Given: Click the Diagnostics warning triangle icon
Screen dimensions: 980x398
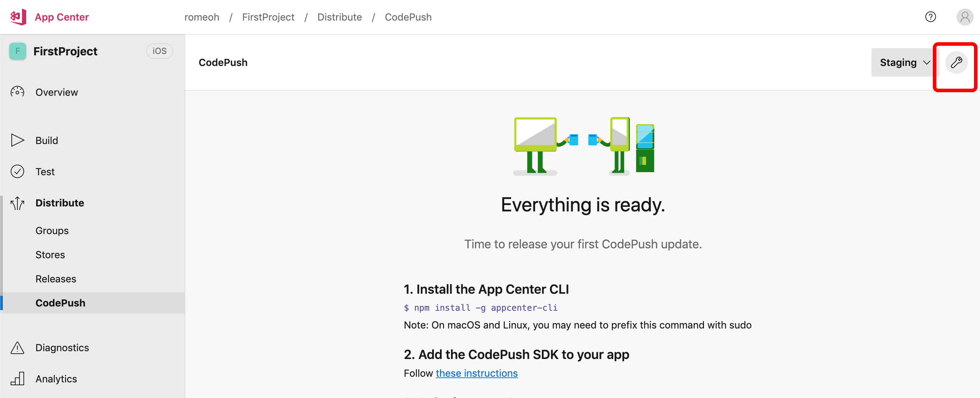Looking at the screenshot, I should coord(17,348).
